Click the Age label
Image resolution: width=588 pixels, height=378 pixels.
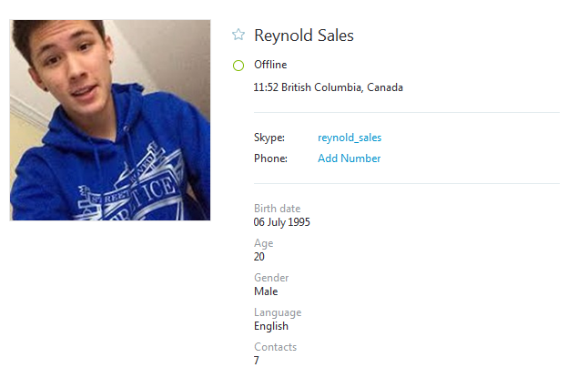[x=263, y=243]
